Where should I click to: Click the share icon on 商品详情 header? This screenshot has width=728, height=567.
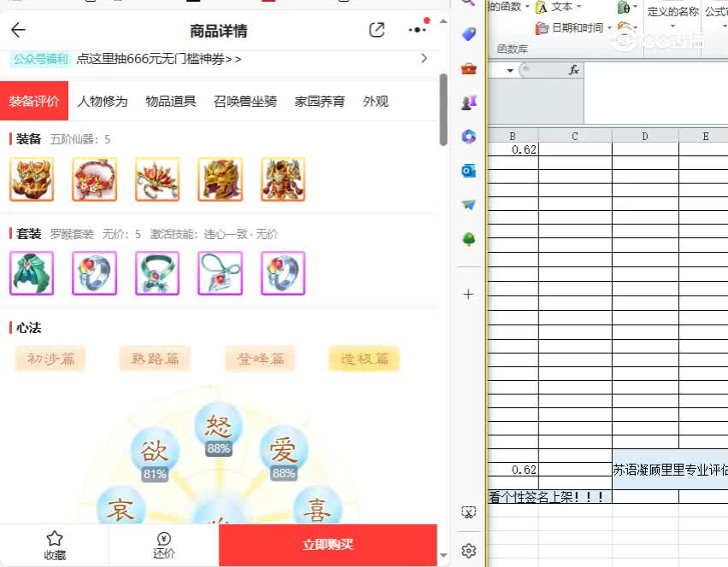(376, 29)
